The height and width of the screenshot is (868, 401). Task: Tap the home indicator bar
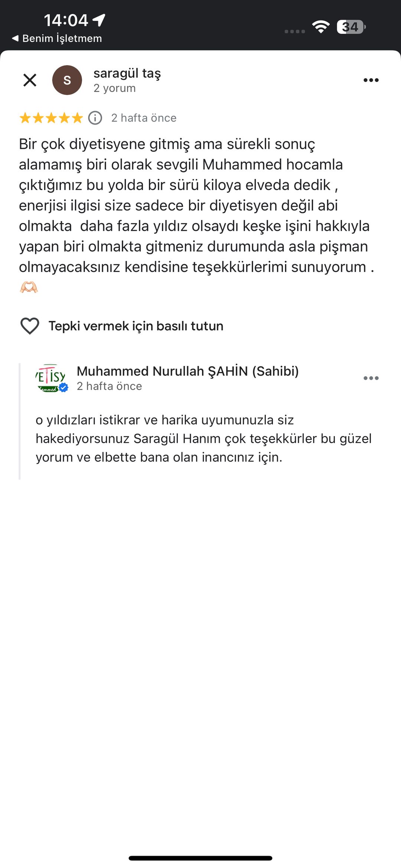pyautogui.click(x=200, y=858)
